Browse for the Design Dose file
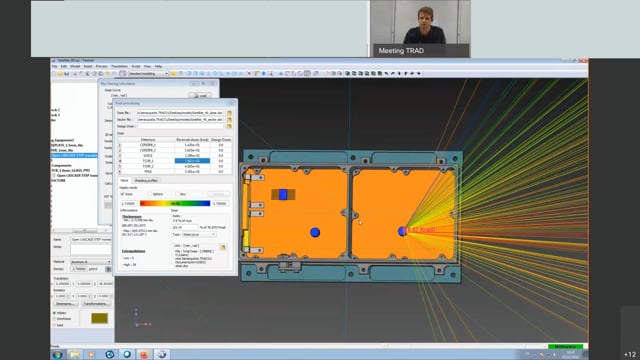The height and width of the screenshot is (360, 640). pyautogui.click(x=229, y=126)
